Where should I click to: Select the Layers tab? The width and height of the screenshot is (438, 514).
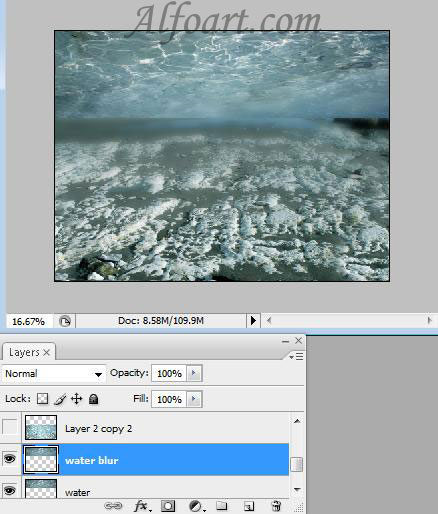29,352
